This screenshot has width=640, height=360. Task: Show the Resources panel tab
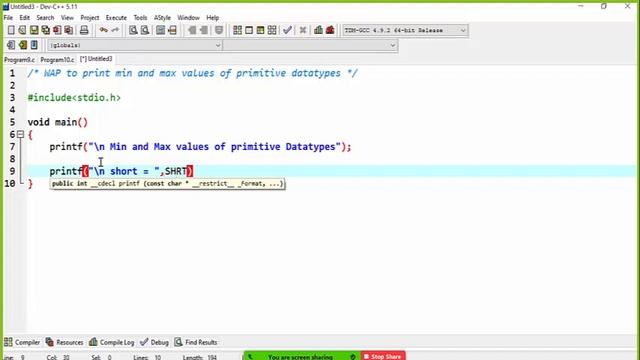tap(64, 342)
